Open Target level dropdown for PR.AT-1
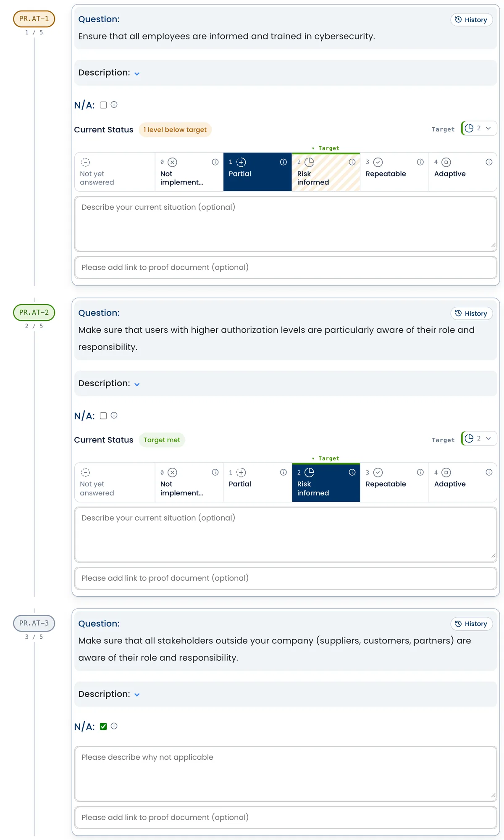504x840 pixels. point(479,128)
